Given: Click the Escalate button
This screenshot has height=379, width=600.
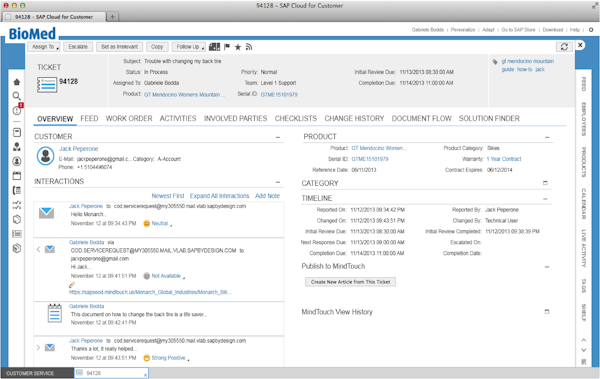Looking at the screenshot, I should pos(78,47).
